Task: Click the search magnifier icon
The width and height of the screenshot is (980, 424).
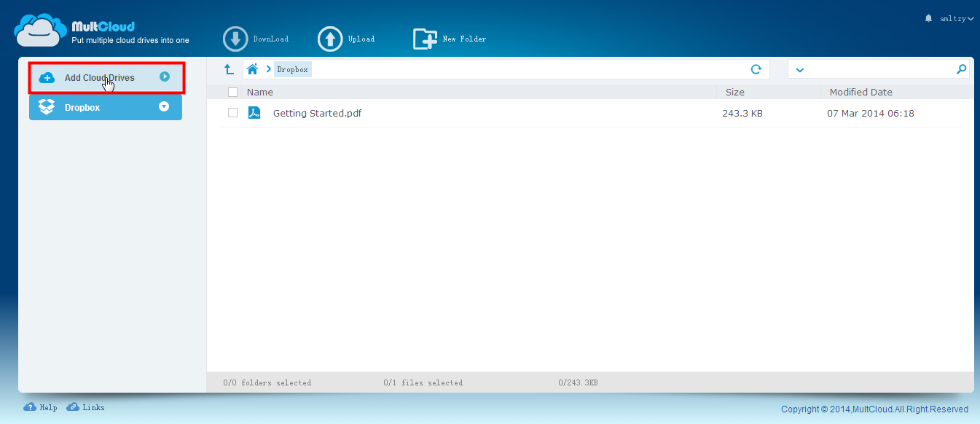Action: (x=961, y=69)
